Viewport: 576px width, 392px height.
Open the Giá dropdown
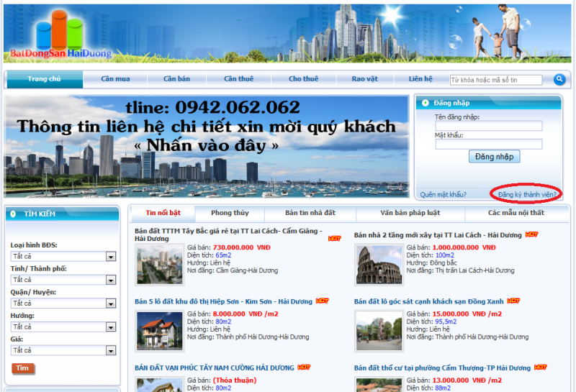63,350
